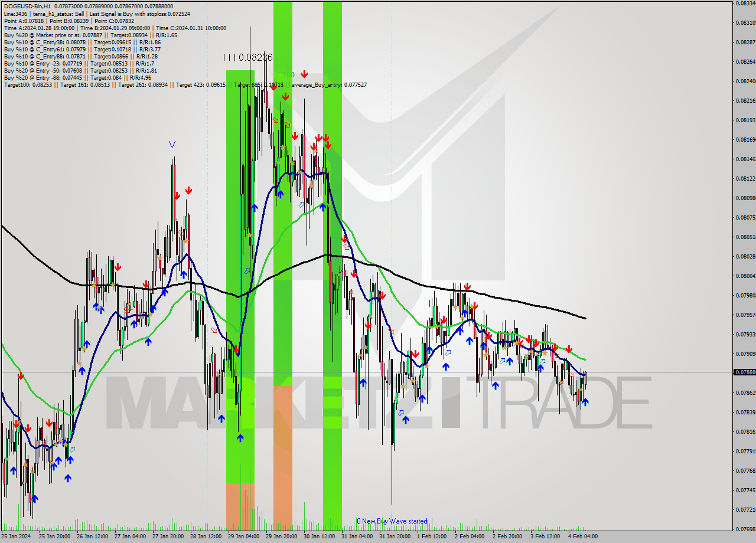This screenshot has height=543, width=756.
Task: Click the '0 New Buy Wave started' label
Action: tap(392, 521)
